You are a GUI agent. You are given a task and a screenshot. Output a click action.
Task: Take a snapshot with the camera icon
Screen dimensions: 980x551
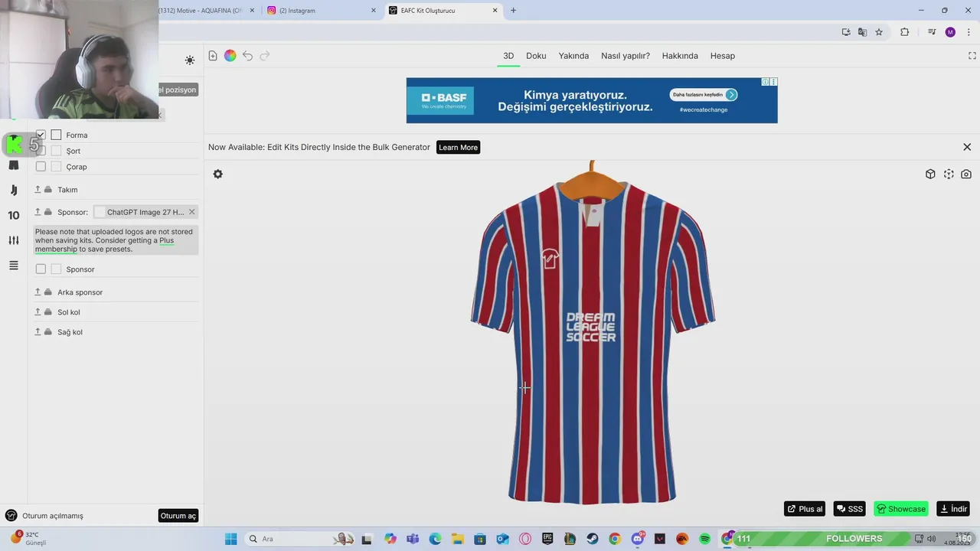tap(966, 174)
